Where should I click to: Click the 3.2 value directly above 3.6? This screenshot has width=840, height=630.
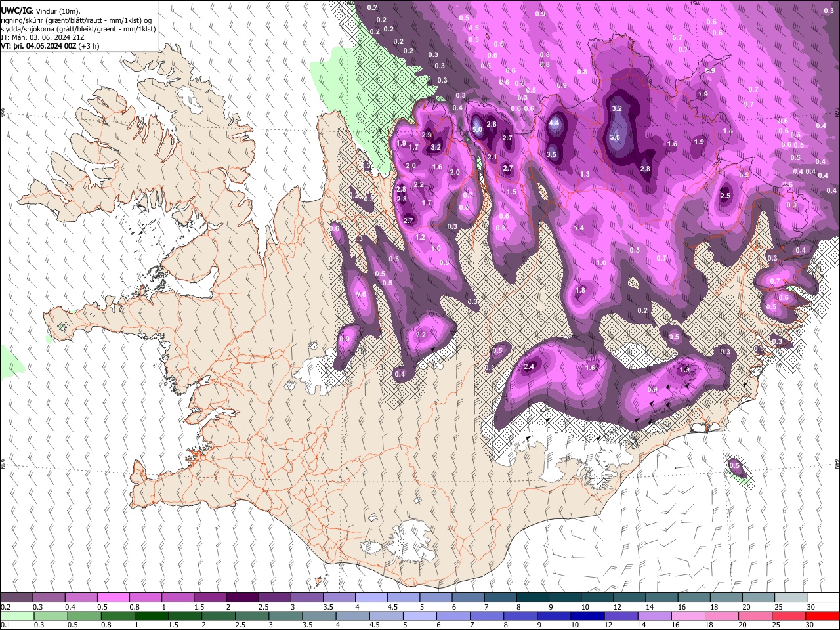point(617,108)
